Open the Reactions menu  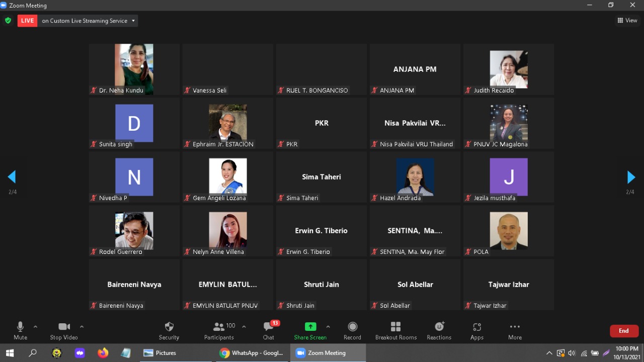point(439,331)
